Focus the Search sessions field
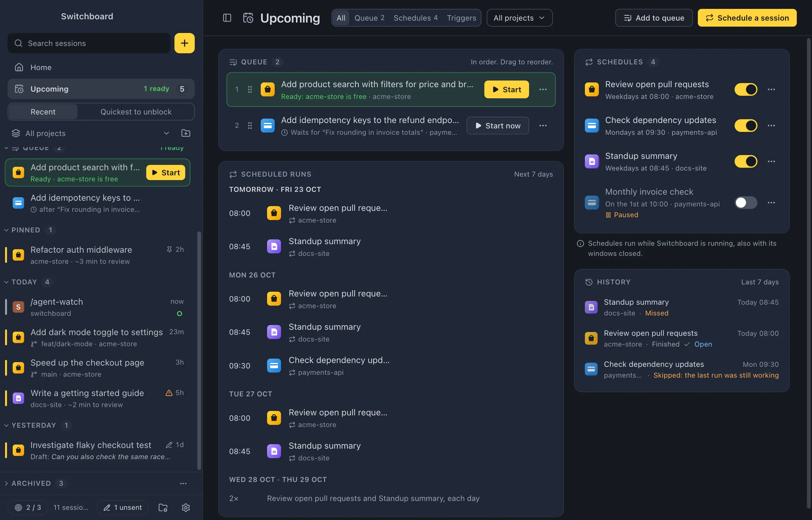The width and height of the screenshot is (812, 520). click(x=89, y=43)
